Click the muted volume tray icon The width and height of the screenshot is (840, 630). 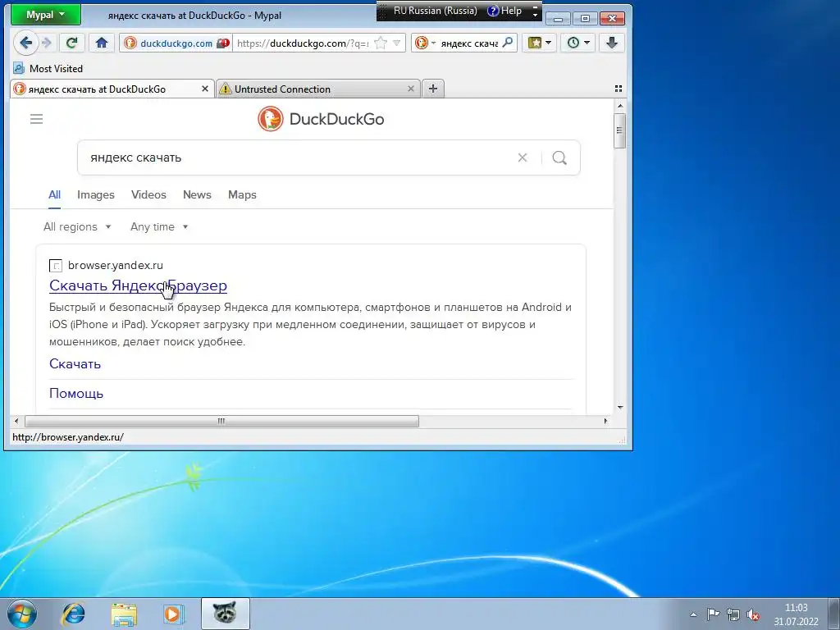tap(753, 614)
